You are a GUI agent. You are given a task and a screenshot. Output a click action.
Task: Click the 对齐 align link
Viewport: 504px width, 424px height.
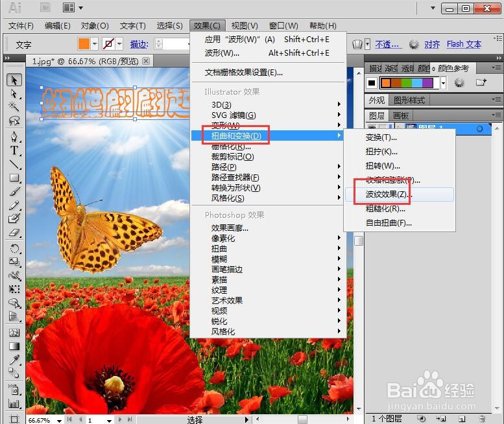pos(432,44)
